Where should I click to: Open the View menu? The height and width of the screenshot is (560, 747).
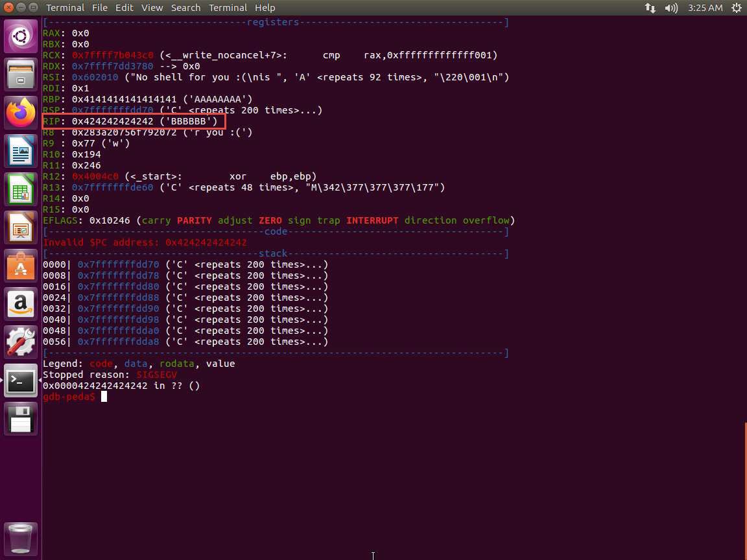pos(152,8)
